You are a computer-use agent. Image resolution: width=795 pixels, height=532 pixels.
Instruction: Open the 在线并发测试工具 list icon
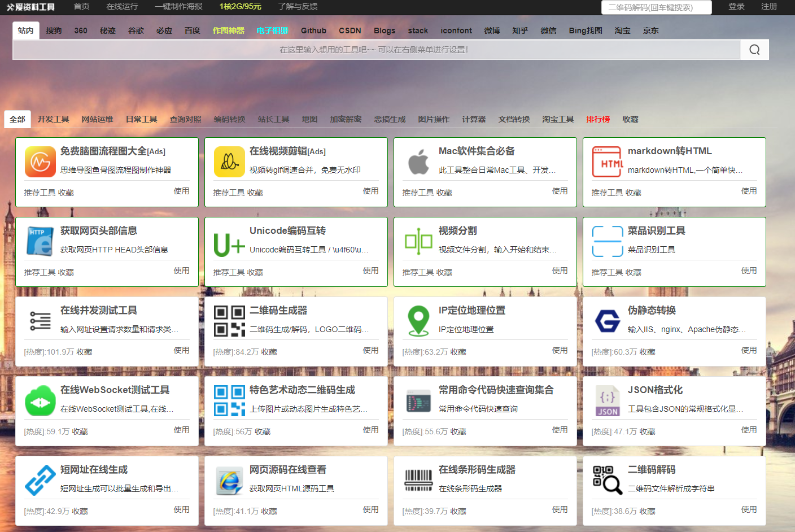click(x=40, y=321)
